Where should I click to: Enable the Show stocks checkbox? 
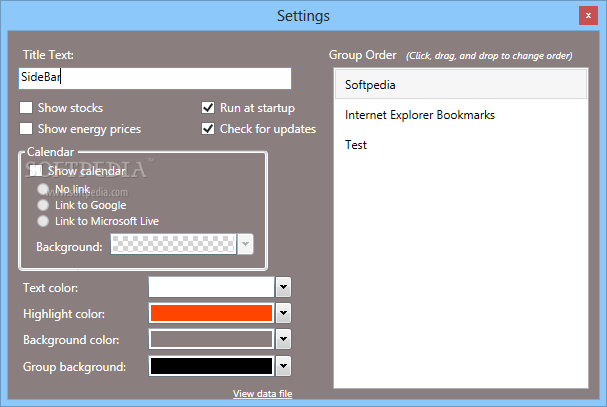[x=26, y=108]
